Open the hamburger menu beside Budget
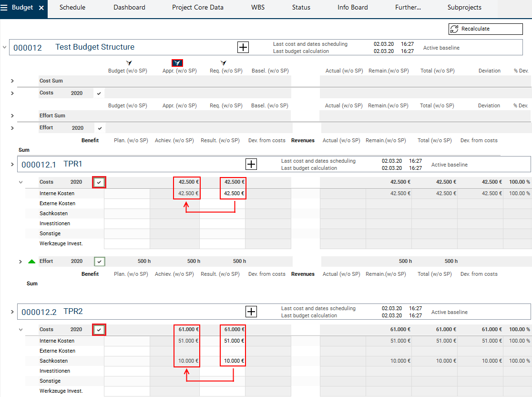Screen dimensions: 532x397 coord(4,8)
